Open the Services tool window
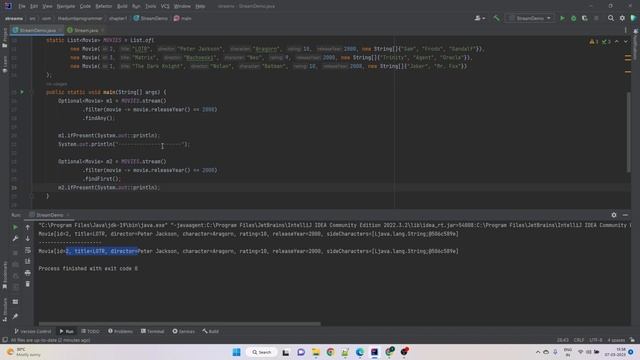The width and height of the screenshot is (640, 360). [184, 331]
